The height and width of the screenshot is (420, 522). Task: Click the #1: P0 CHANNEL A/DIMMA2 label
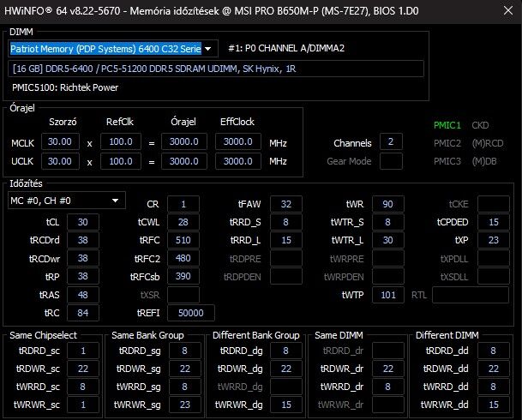(286, 48)
